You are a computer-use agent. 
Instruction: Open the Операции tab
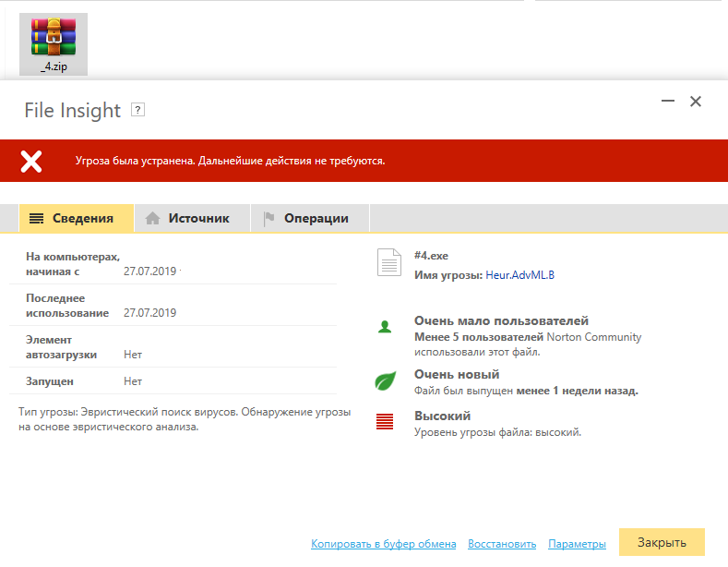[x=310, y=218]
